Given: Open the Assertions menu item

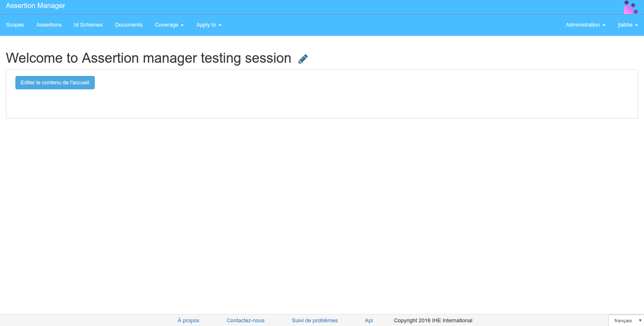Looking at the screenshot, I should tap(49, 25).
